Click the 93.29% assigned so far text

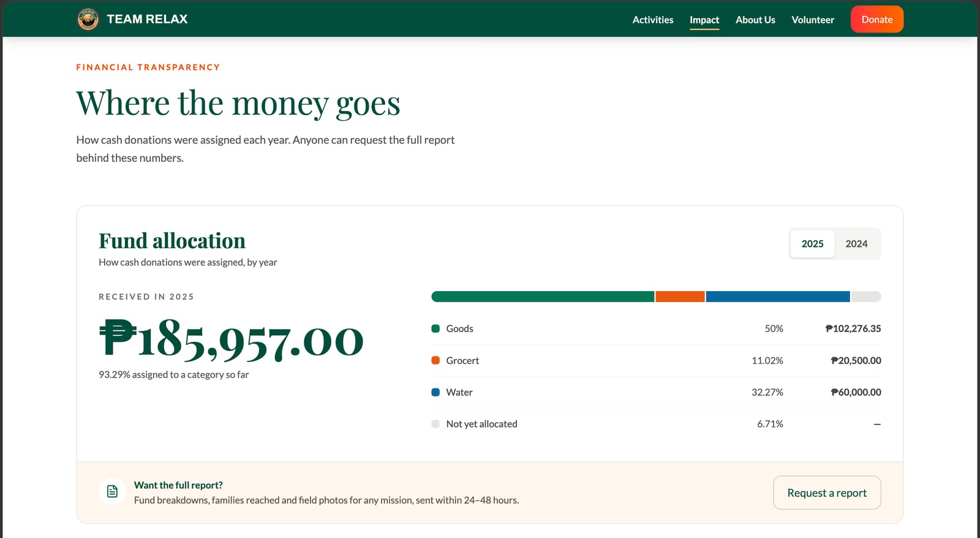[174, 374]
